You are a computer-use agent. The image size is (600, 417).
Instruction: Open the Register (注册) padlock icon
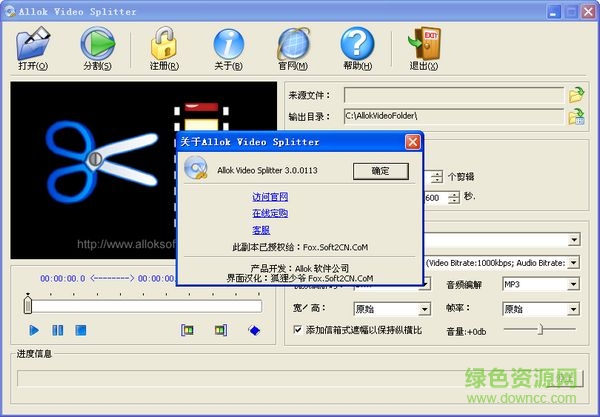point(165,45)
